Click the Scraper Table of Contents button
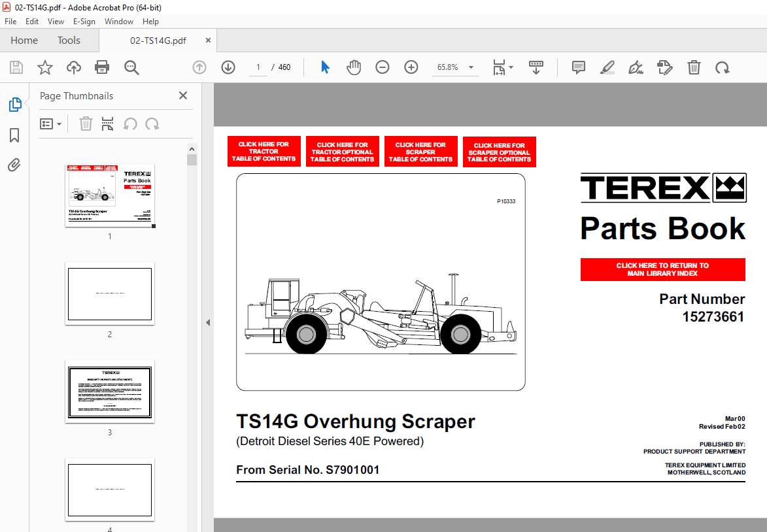Screen dimensions: 767x532 (x=420, y=152)
